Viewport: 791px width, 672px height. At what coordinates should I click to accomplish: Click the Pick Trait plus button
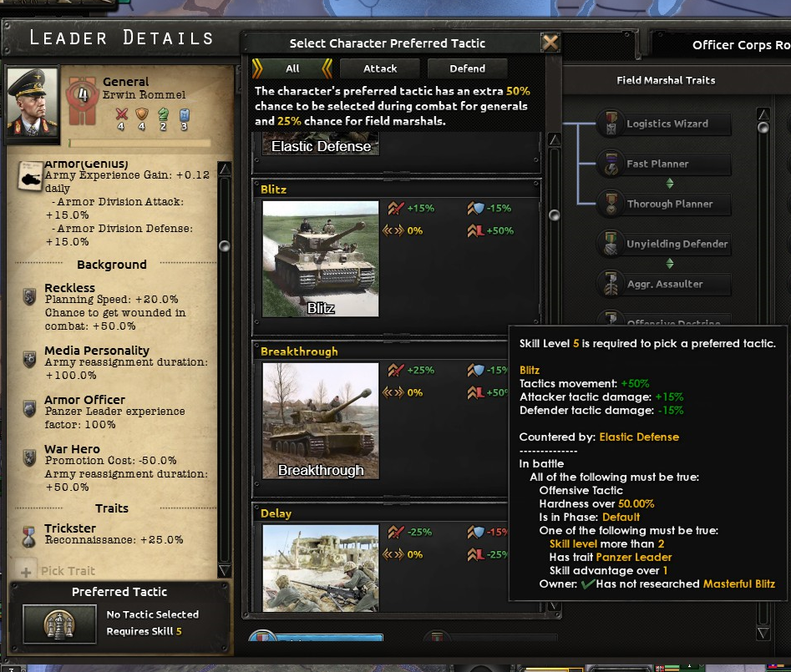coord(26,572)
